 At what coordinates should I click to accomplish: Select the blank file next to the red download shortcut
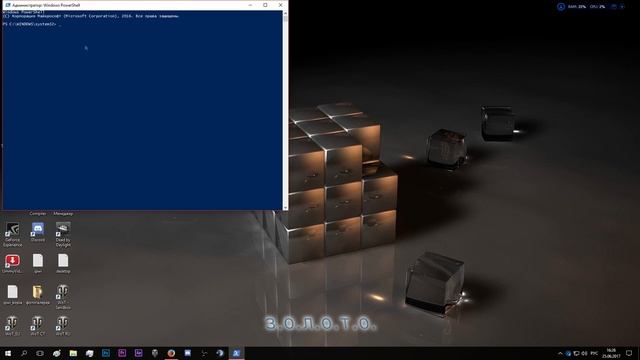pyautogui.click(x=38, y=263)
